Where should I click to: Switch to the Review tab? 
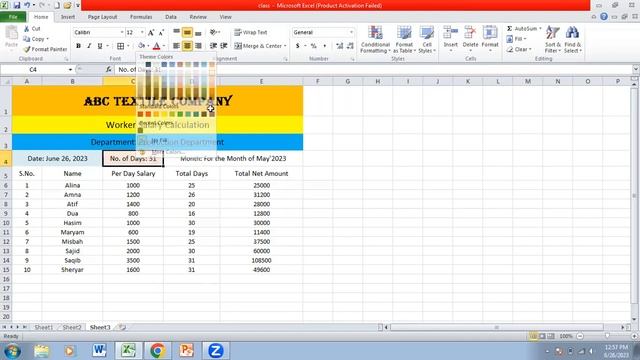point(198,17)
